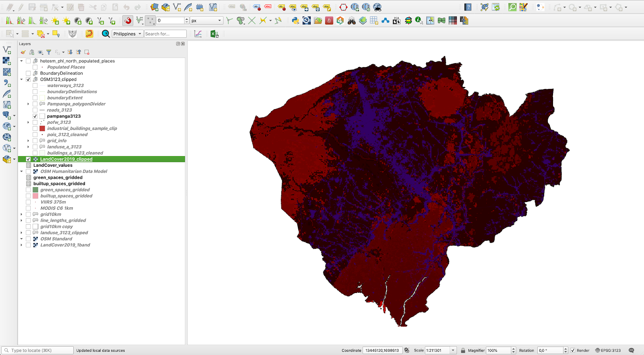This screenshot has height=355, width=644.
Task: Open the Philippines country dropdown
Action: pos(127,34)
